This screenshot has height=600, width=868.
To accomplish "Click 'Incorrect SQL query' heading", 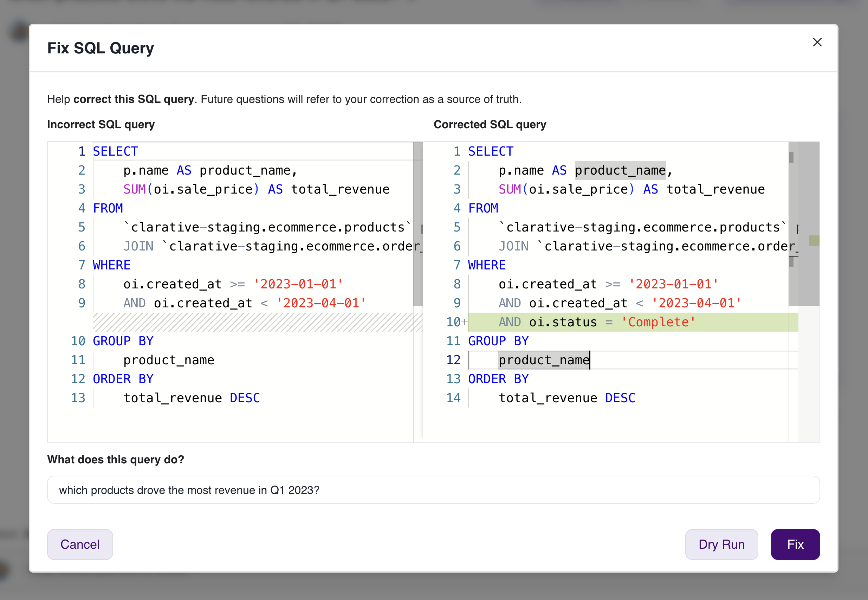I will (x=101, y=124).
